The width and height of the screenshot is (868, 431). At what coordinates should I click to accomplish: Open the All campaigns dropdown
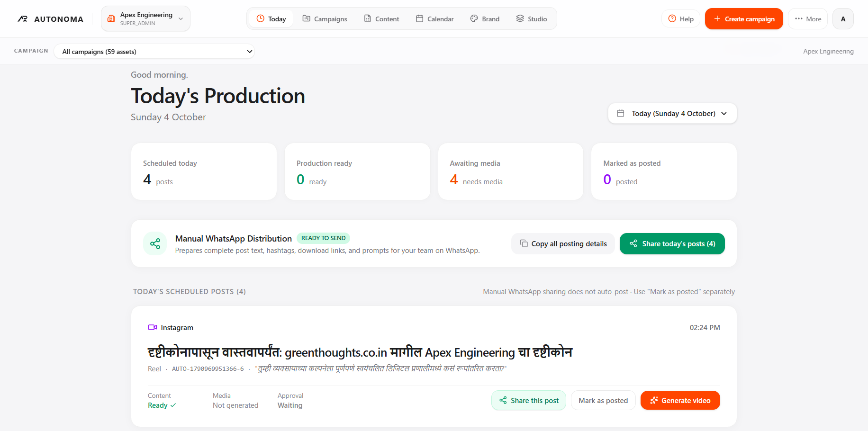[x=154, y=51]
